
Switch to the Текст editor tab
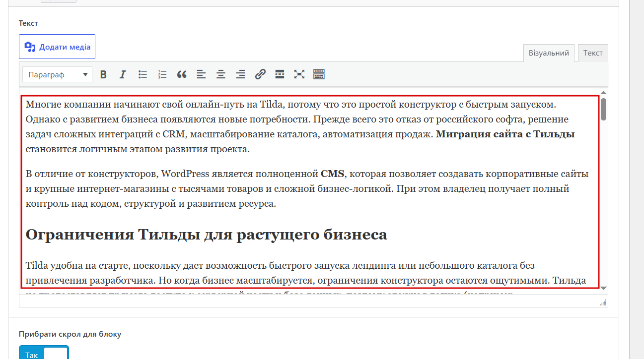(x=593, y=53)
